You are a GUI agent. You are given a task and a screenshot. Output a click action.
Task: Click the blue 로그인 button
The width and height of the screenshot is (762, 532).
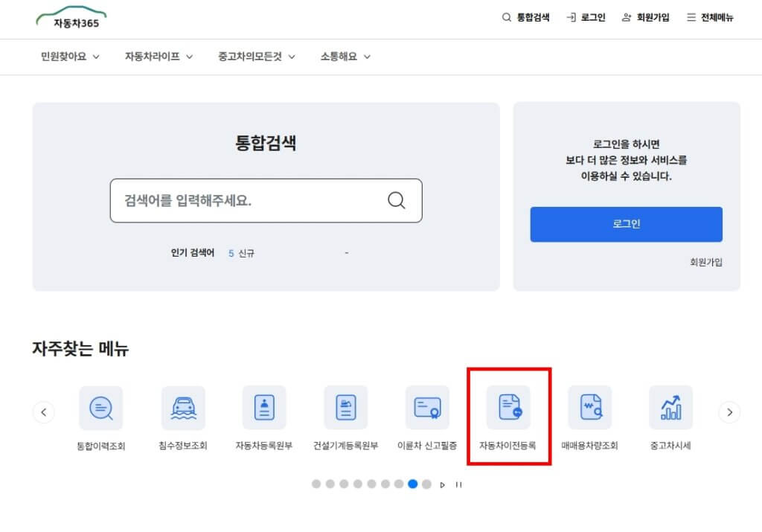(x=626, y=224)
